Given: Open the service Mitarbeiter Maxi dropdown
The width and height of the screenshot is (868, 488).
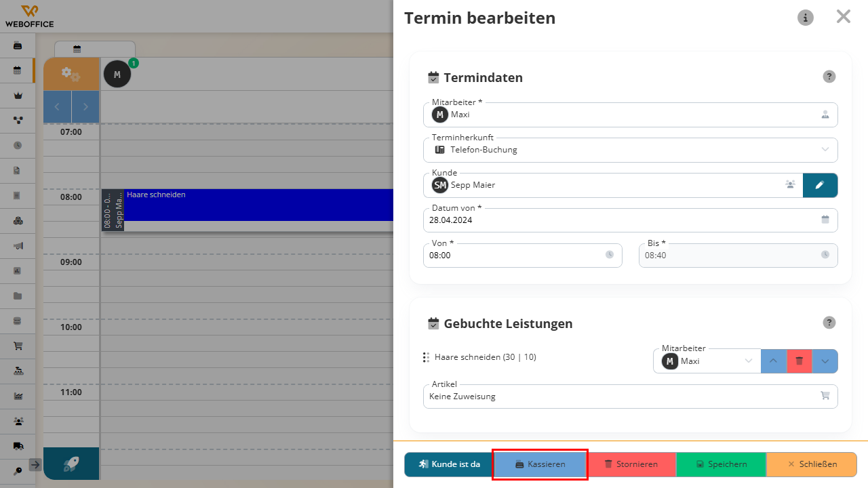Looking at the screenshot, I should point(707,361).
